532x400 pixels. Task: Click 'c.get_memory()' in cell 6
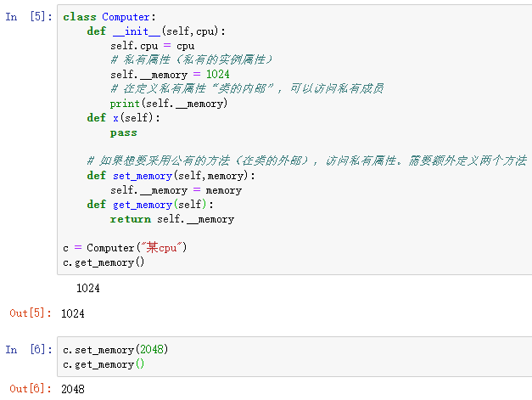104,364
